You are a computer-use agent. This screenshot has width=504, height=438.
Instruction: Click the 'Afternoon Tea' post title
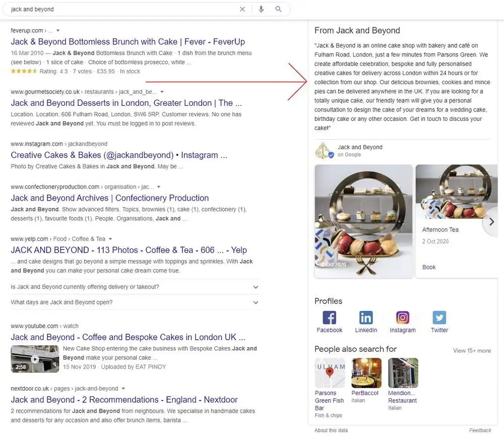440,230
